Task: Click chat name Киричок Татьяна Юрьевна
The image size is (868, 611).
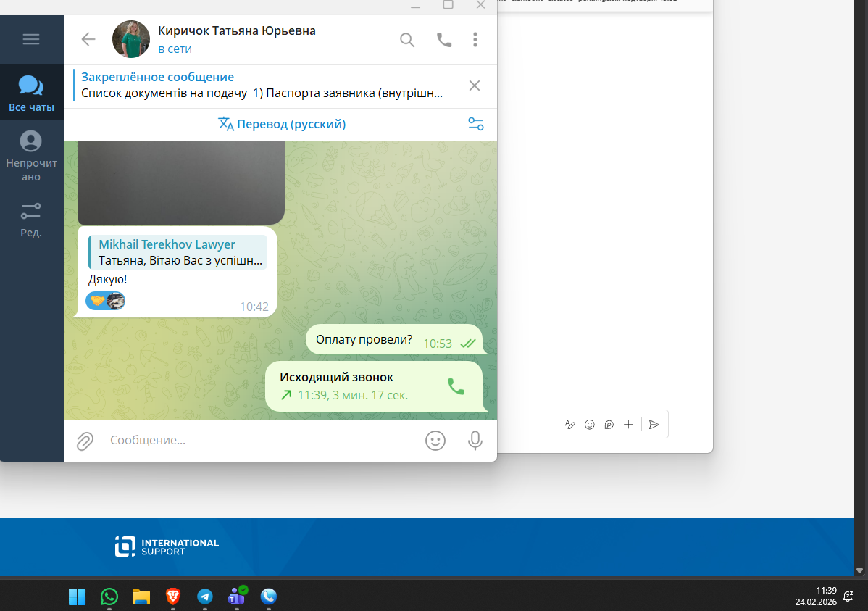Action: coord(237,30)
